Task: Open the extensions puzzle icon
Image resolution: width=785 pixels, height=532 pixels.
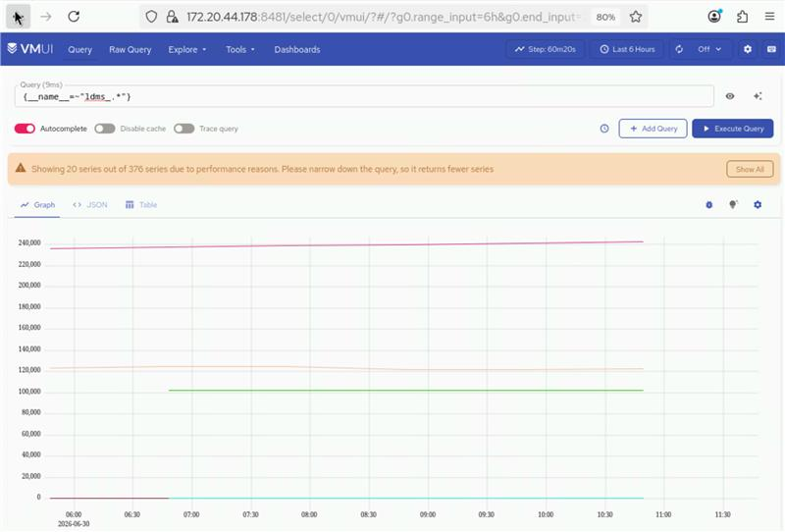Action: [x=743, y=17]
